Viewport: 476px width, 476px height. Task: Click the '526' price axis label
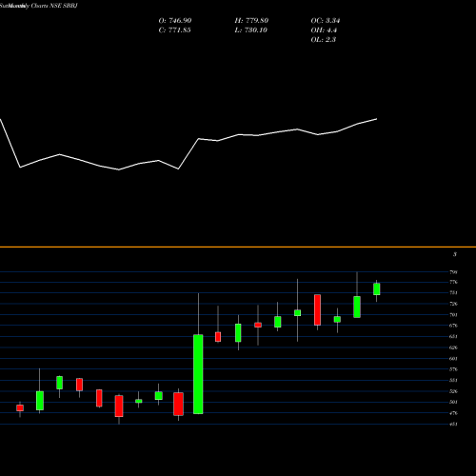coord(453,391)
